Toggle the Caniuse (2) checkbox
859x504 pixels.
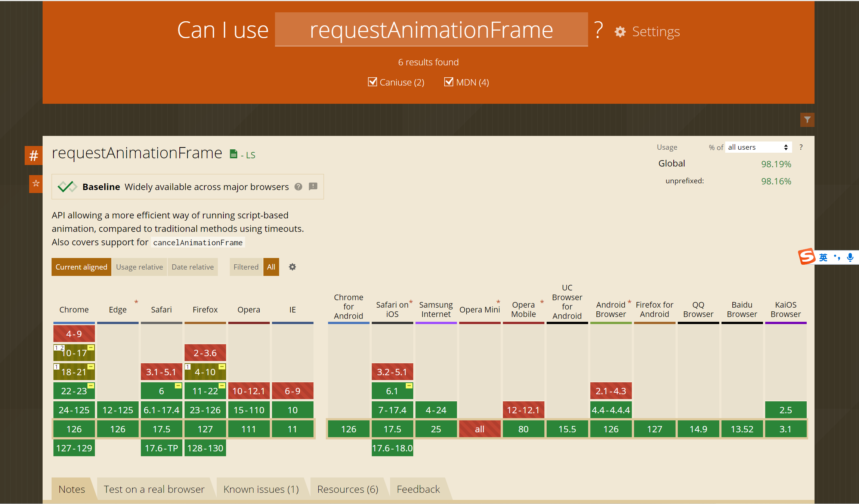click(372, 82)
